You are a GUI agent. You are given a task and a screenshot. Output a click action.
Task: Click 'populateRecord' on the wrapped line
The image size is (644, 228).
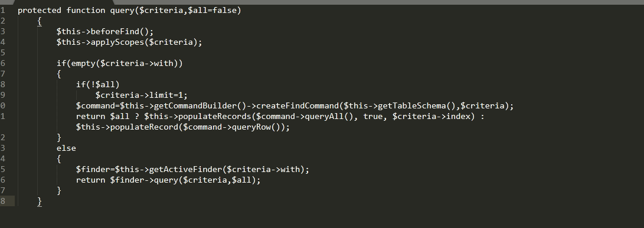click(144, 127)
